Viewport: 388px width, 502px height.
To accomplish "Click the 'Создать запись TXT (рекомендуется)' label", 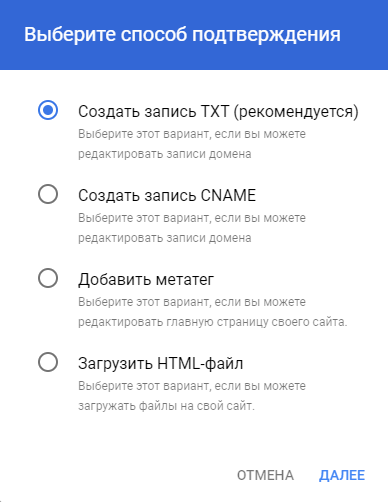I will tap(218, 112).
